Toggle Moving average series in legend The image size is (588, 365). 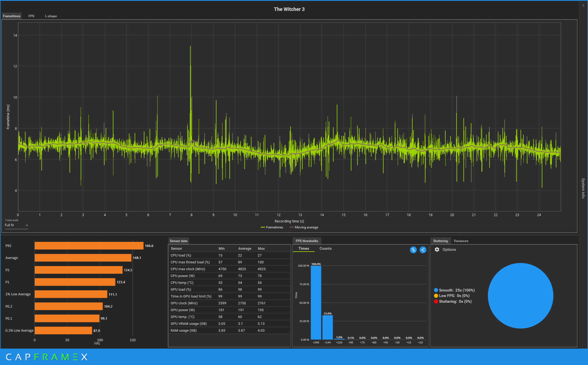click(x=304, y=227)
